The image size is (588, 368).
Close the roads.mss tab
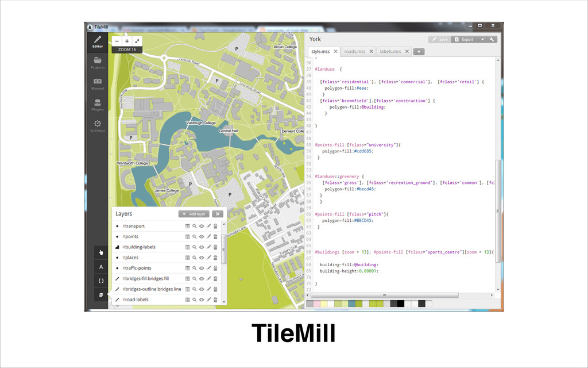tap(372, 51)
